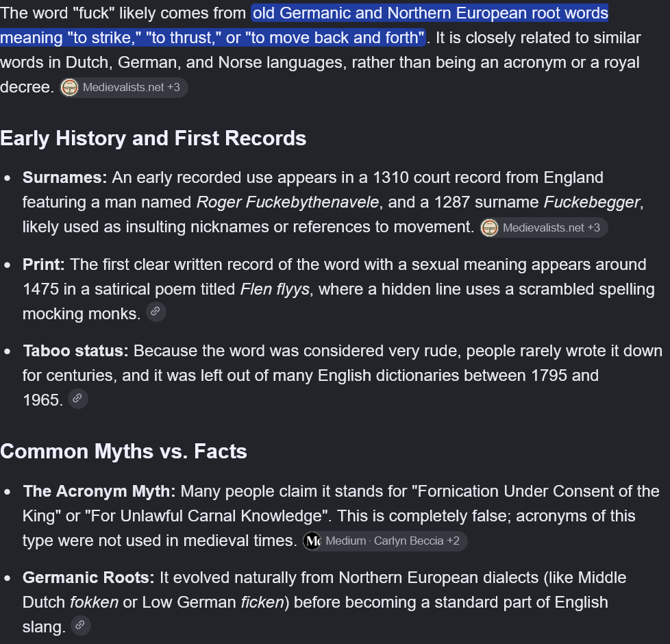Click the bold "Germanic Roots:" label
The image size is (670, 644).
(x=88, y=578)
